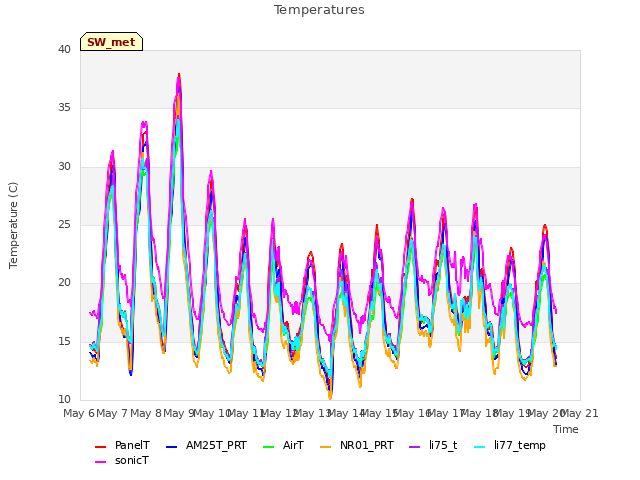Viewport: 640px width, 480px height.
Task: Click the May 21 x-axis label
Action: coord(580,413)
